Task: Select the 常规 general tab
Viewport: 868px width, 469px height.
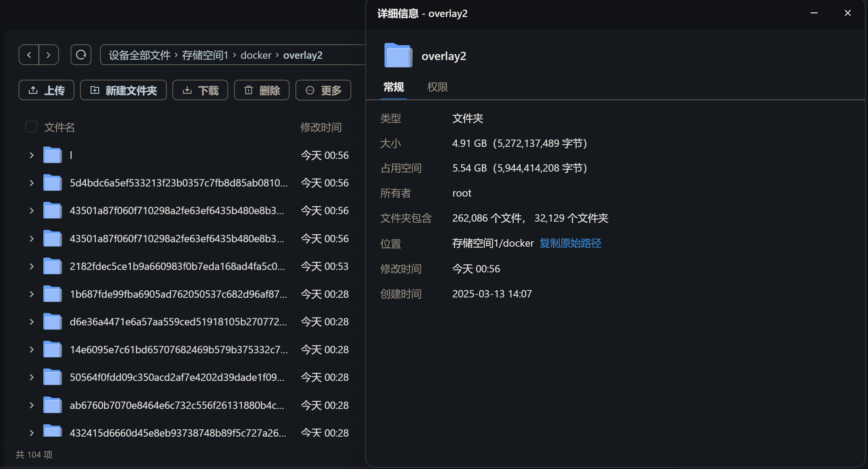Action: 393,87
